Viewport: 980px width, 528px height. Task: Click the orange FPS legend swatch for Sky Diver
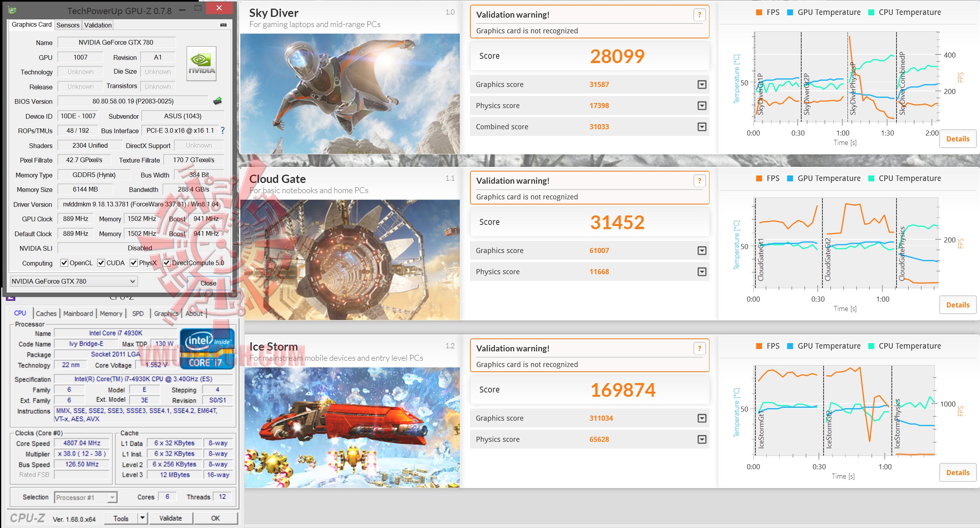(759, 13)
